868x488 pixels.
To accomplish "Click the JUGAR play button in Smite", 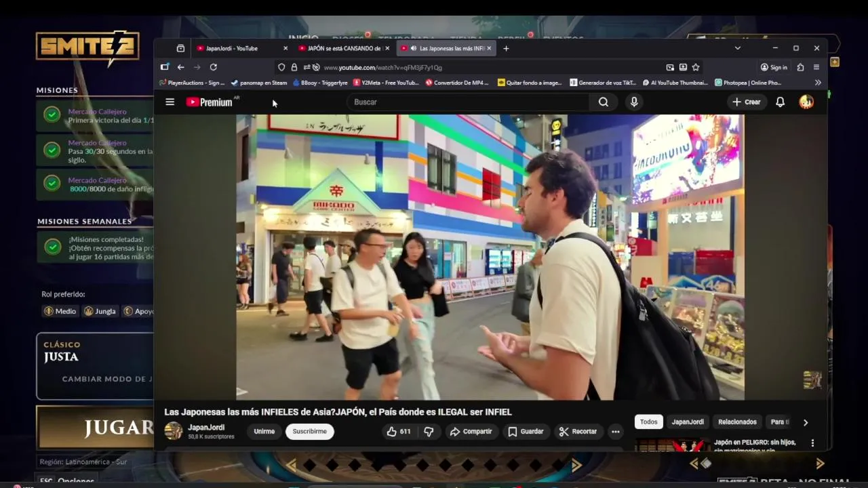I will [x=95, y=427].
